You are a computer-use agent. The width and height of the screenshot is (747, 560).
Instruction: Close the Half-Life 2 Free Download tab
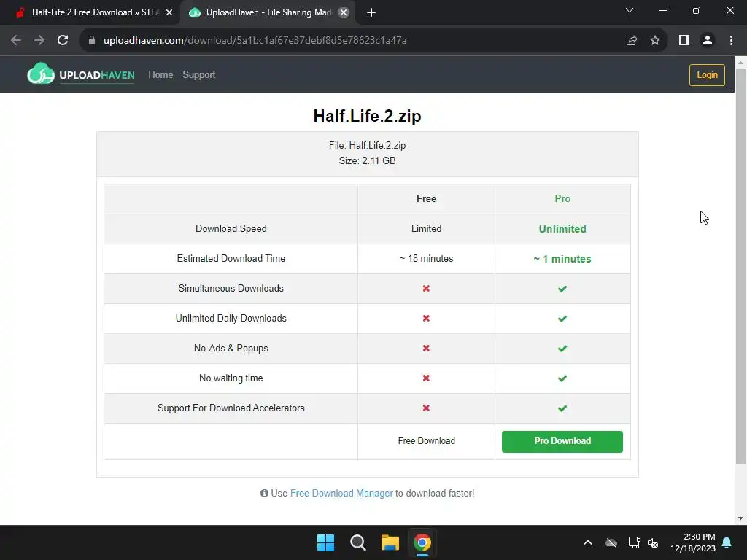coord(169,12)
